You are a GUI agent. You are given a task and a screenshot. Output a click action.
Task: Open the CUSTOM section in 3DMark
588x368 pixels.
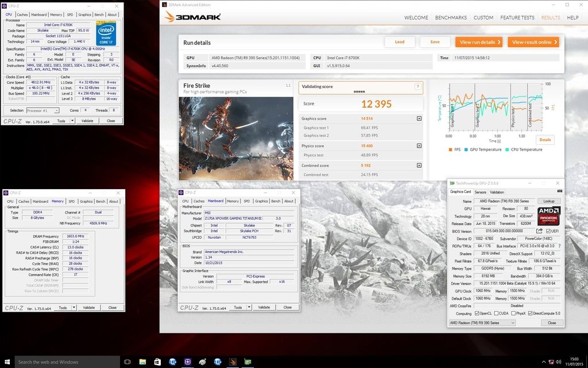[x=483, y=18]
